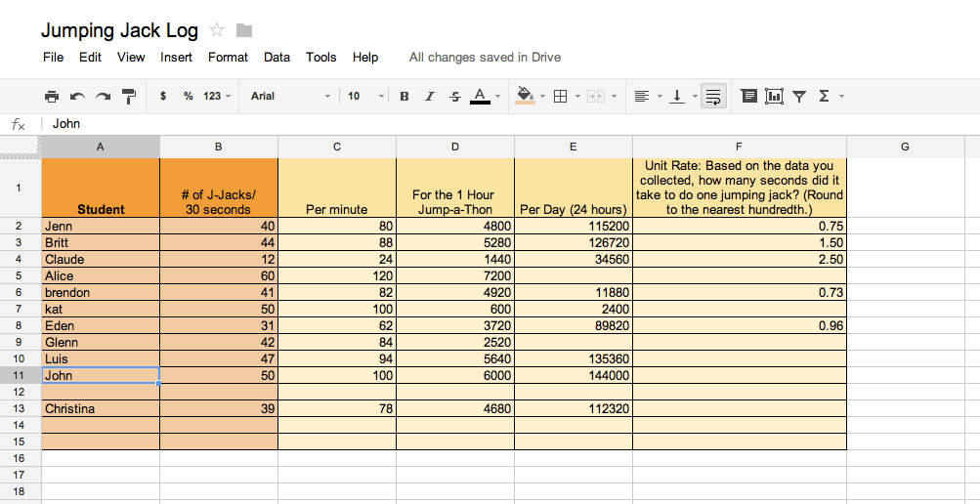Image resolution: width=980 pixels, height=504 pixels.
Task: Select column A header
Action: (101, 147)
